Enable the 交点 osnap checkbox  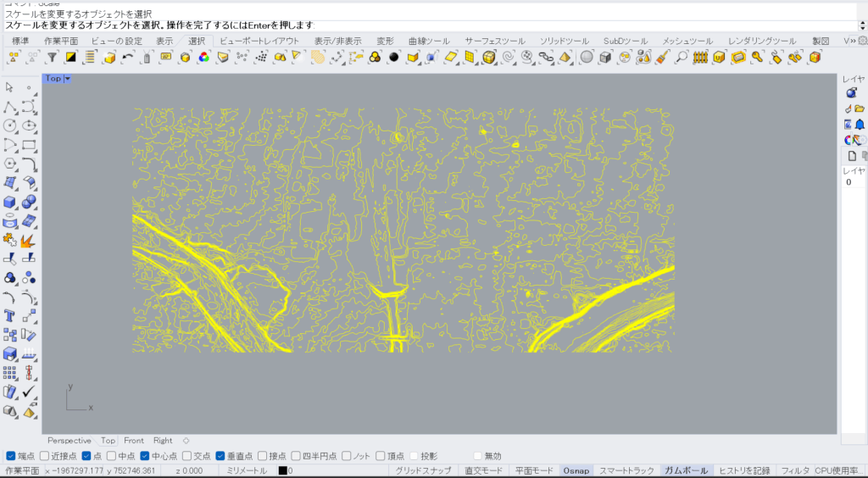(187, 456)
